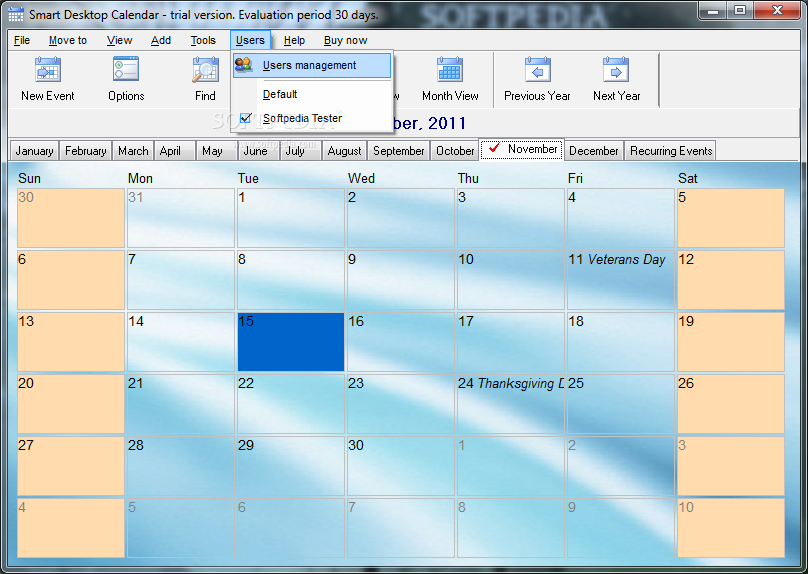Select the highlighted day 15 cell
Screen dimensions: 808x574
point(291,342)
